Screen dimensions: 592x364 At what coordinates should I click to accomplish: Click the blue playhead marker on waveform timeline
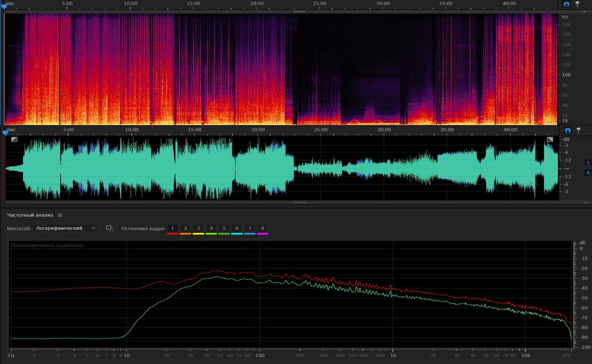coord(5,133)
